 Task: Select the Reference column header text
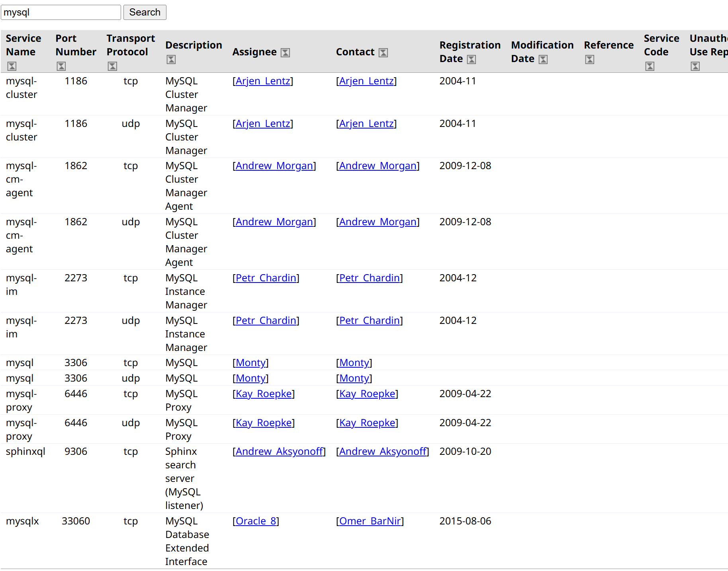tap(609, 45)
